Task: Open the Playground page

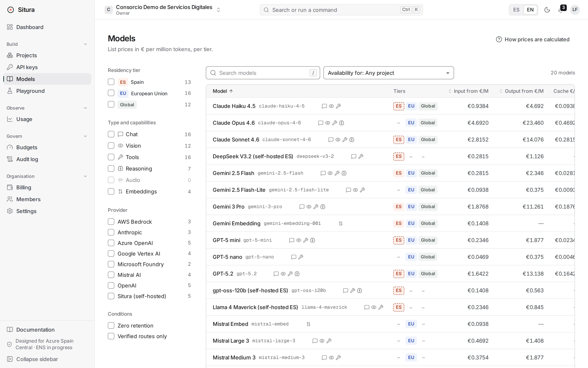Action: click(x=47, y=91)
